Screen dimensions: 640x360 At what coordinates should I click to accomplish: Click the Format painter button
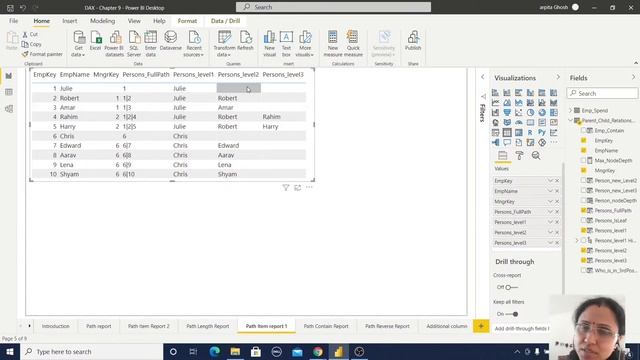tap(42, 54)
